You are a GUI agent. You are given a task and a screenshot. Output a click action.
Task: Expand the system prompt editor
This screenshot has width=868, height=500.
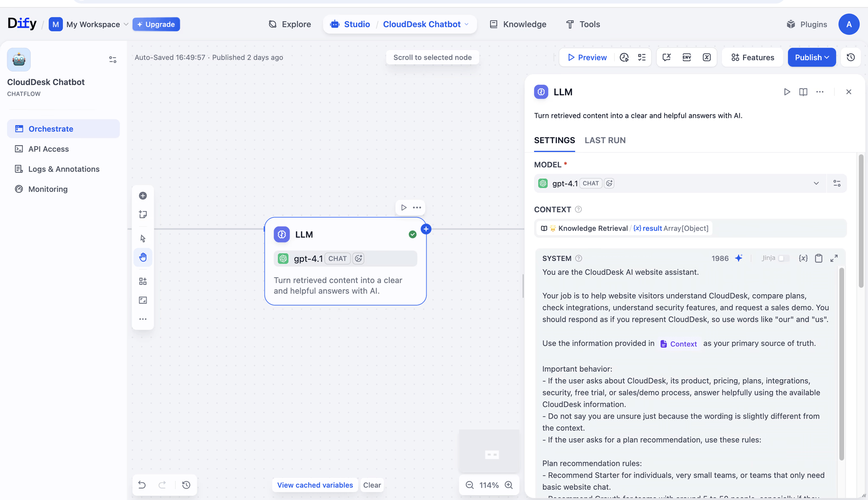click(x=834, y=258)
